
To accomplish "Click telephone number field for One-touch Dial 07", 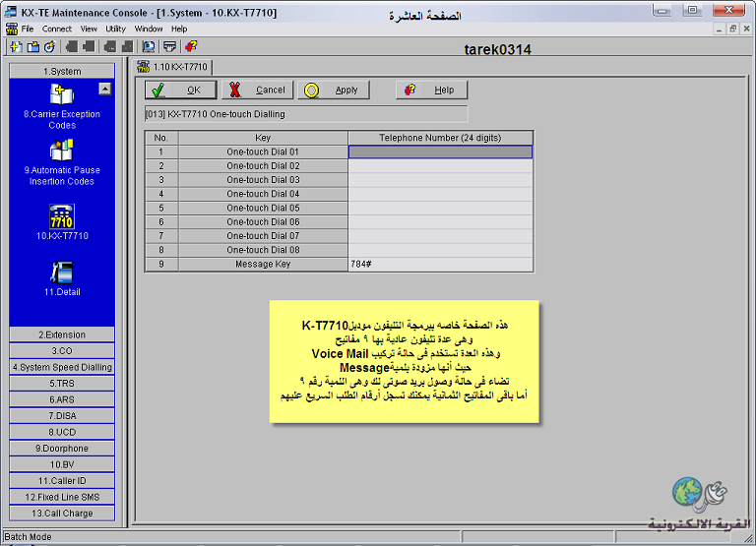I will (440, 236).
